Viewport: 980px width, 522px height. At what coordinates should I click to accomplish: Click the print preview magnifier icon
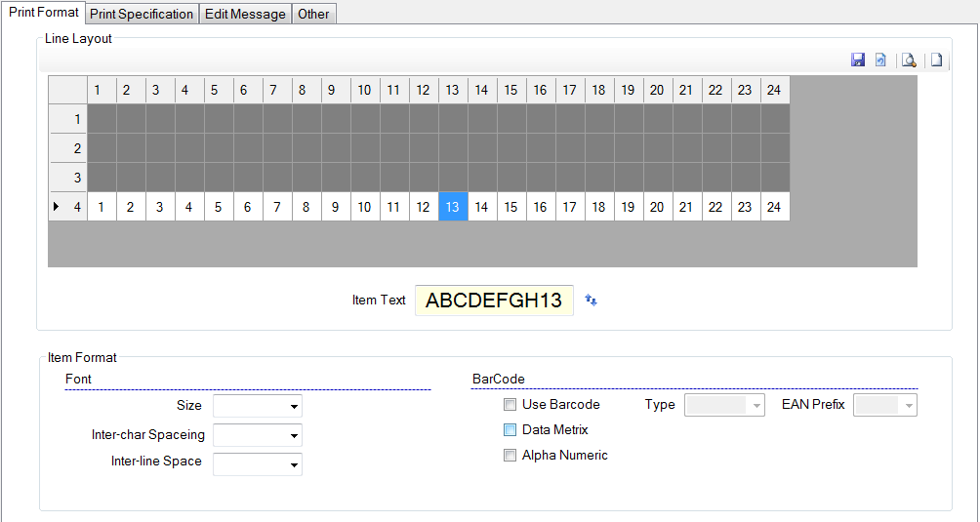tap(909, 60)
